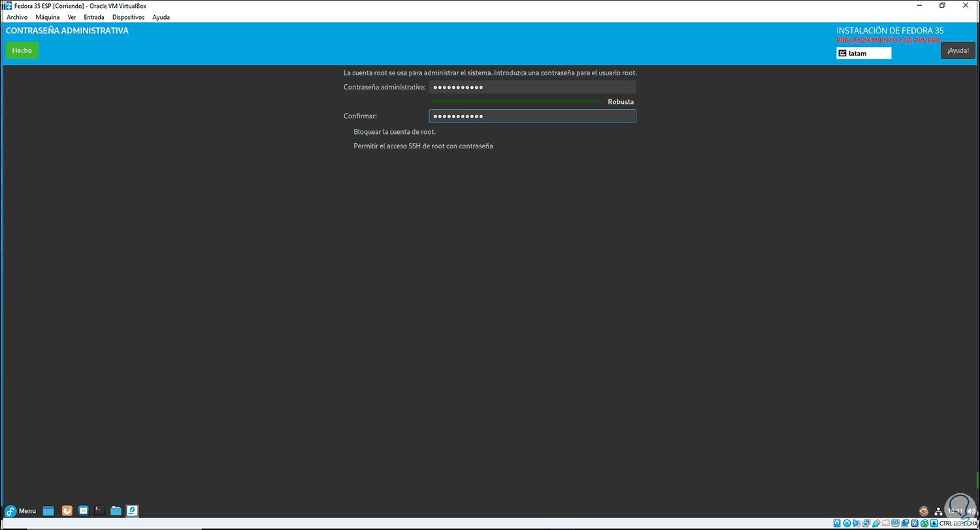The height and width of the screenshot is (530, 980).
Task: Click the INSTALACIÓN DE FEDORA 35 title
Action: 890,31
